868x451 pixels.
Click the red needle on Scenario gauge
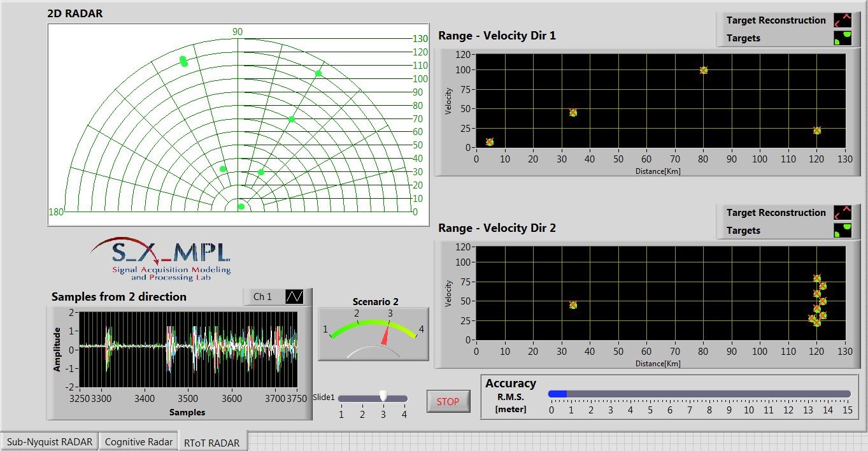[x=385, y=336]
